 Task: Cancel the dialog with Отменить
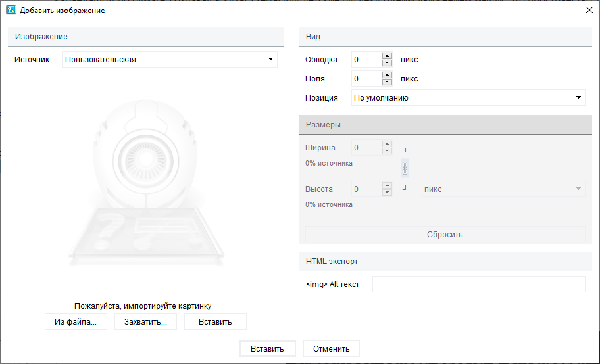332,349
